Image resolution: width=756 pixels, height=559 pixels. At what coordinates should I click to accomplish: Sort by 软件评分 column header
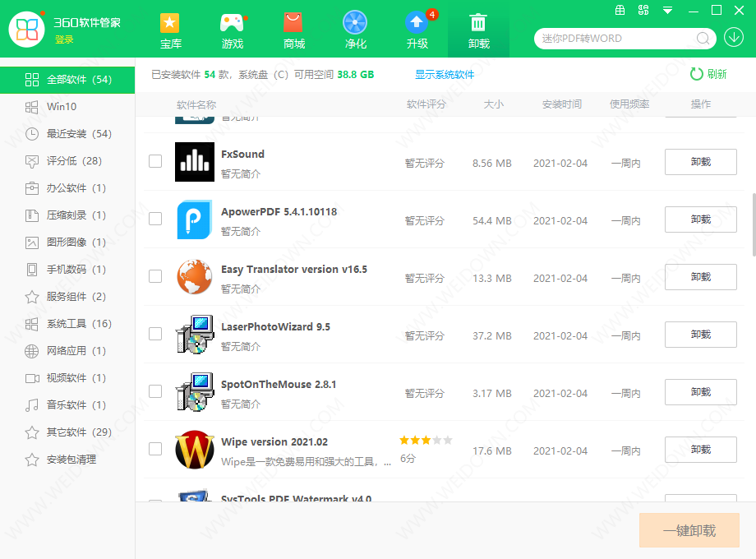[x=426, y=104]
